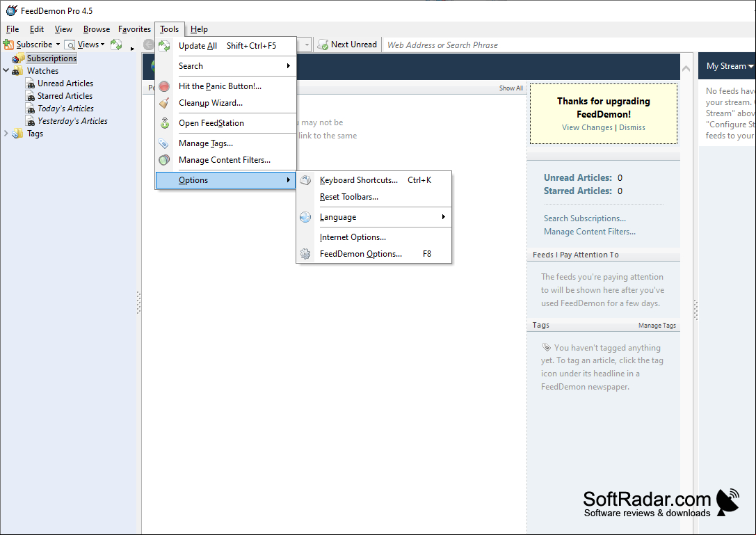The height and width of the screenshot is (535, 756).
Task: Click the Next Unread button
Action: tap(347, 45)
